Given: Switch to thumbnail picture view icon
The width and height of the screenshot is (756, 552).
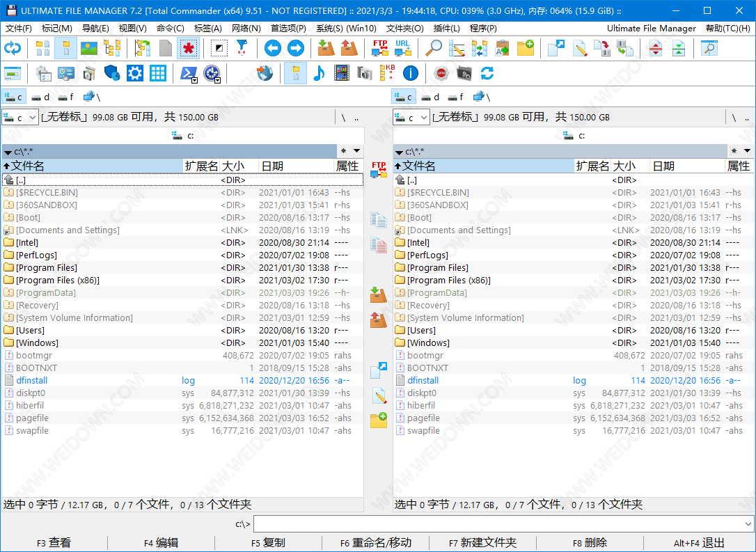Looking at the screenshot, I should click(x=89, y=48).
